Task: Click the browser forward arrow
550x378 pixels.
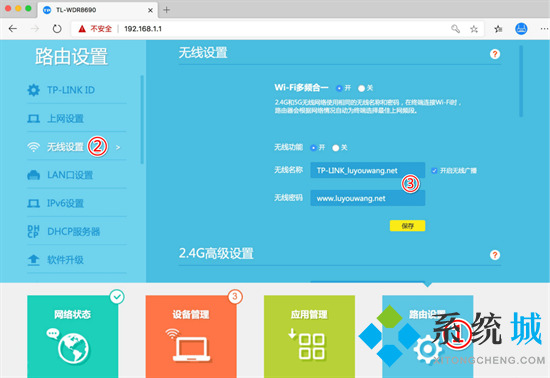Action: click(x=35, y=28)
